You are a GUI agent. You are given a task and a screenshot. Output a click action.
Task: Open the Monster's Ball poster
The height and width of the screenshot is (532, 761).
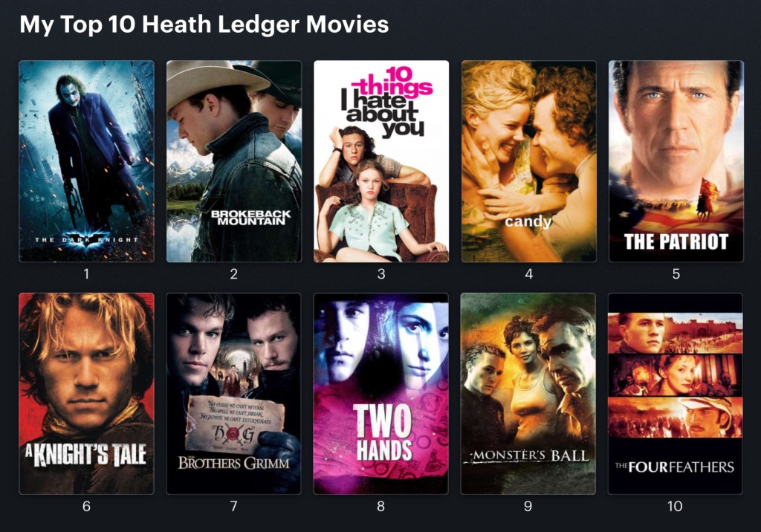(528, 394)
